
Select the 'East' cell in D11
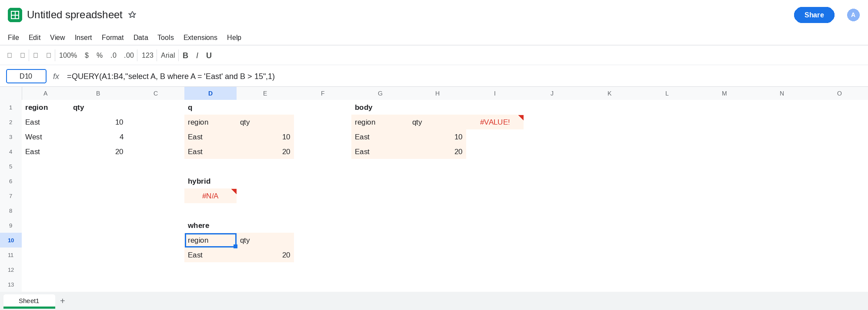click(210, 255)
